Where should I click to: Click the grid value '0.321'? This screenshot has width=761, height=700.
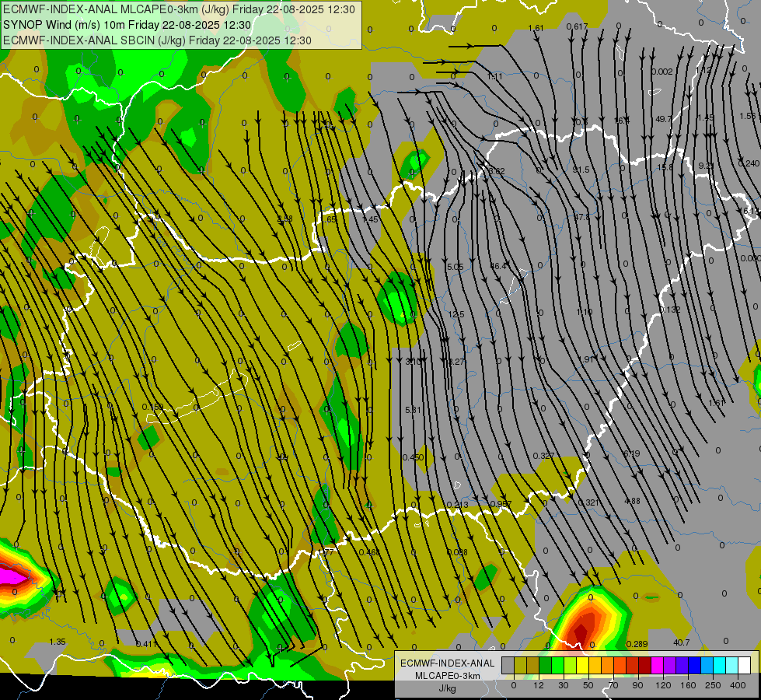pyautogui.click(x=588, y=502)
